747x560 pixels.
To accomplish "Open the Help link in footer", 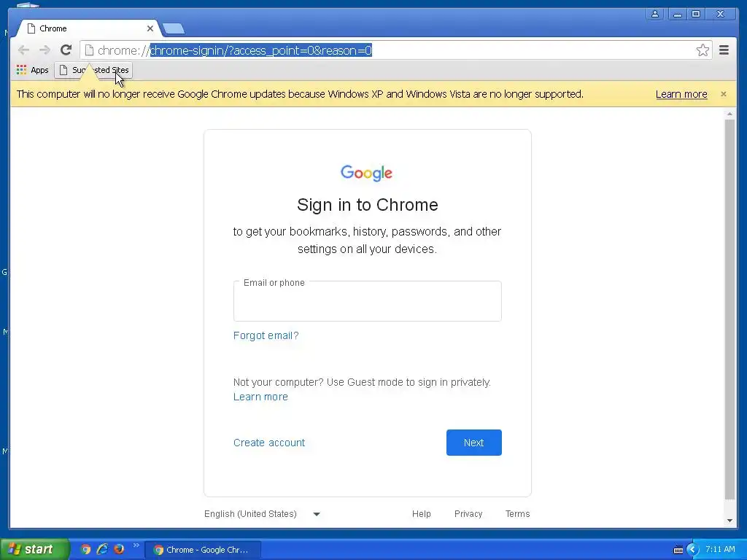I will [421, 514].
